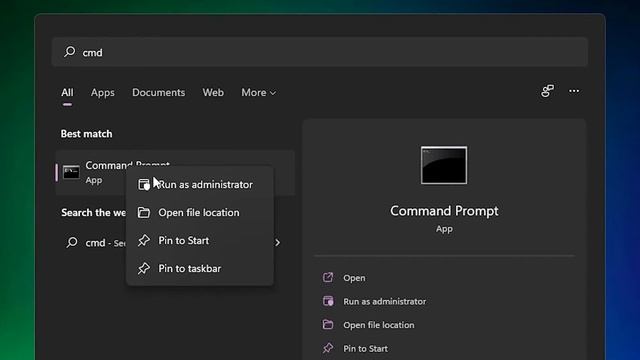The image size is (640, 360).
Task: Click the pin icon beside Pin to taskbar
Action: tap(144, 269)
